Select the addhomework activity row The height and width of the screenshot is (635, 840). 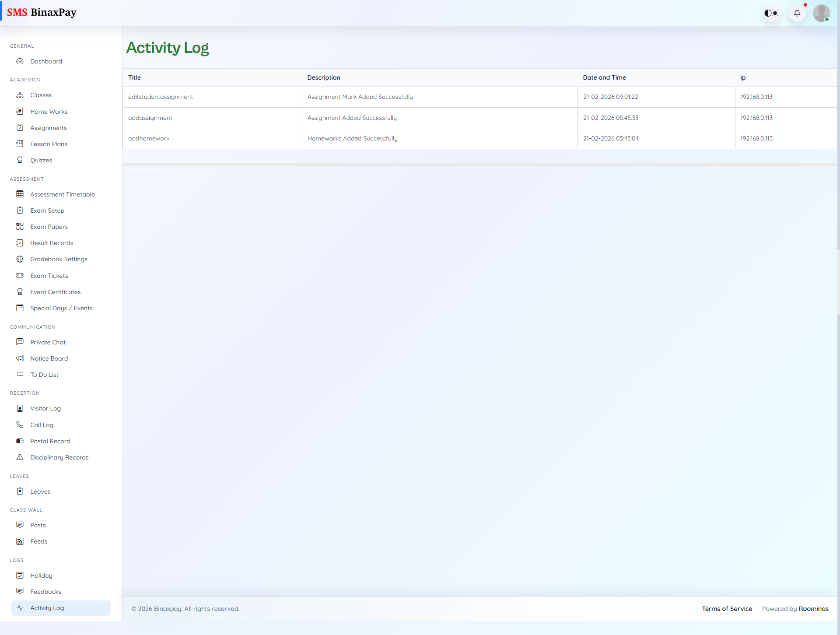point(149,138)
